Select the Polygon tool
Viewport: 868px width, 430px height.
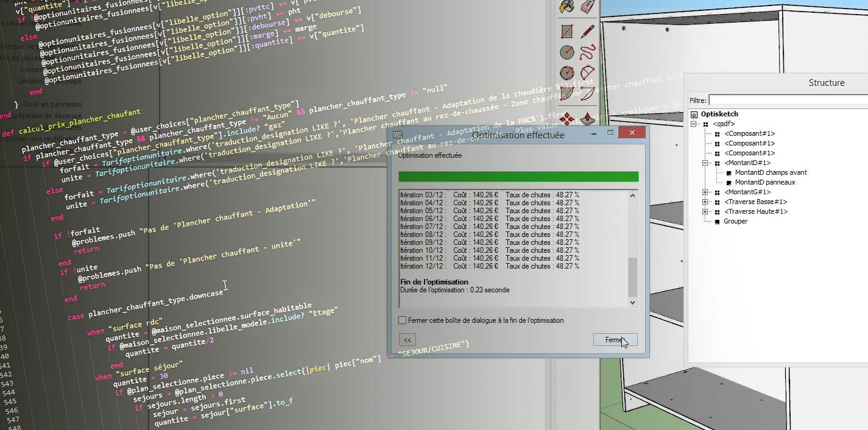565,74
